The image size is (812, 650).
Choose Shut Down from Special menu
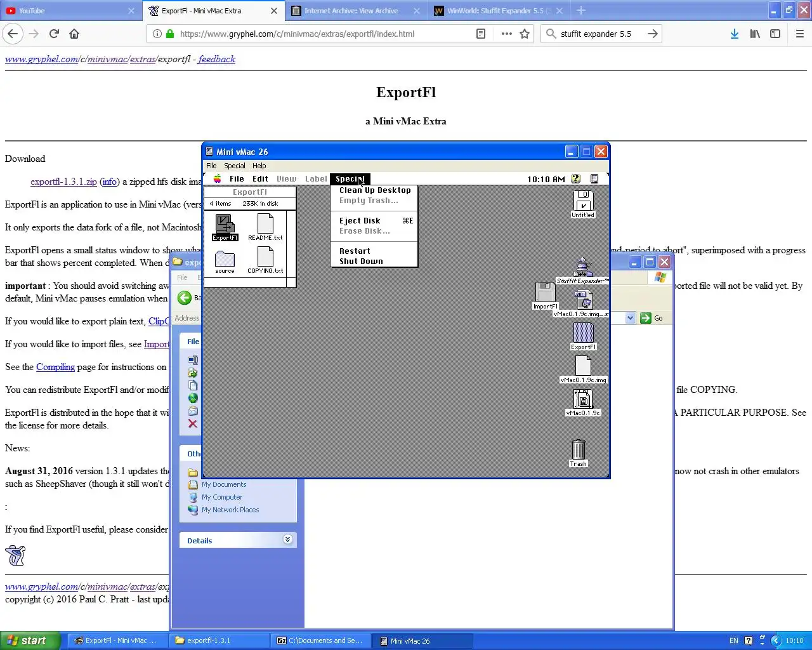375,262
